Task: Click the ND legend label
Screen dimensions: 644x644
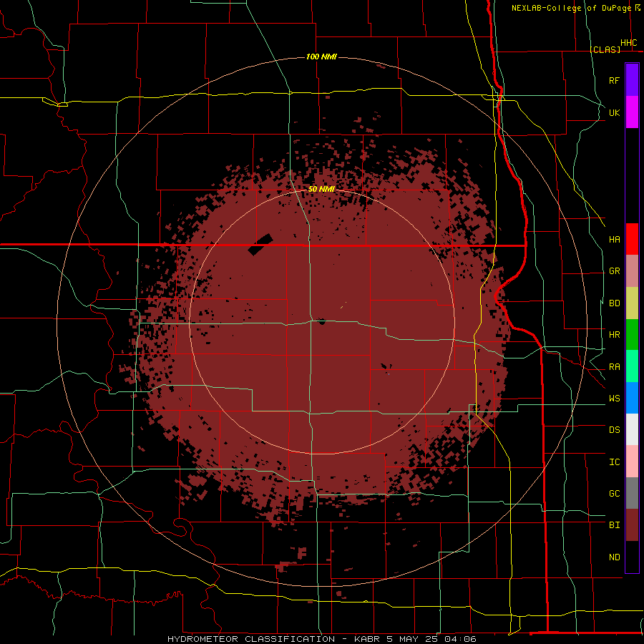Action: 614,557
